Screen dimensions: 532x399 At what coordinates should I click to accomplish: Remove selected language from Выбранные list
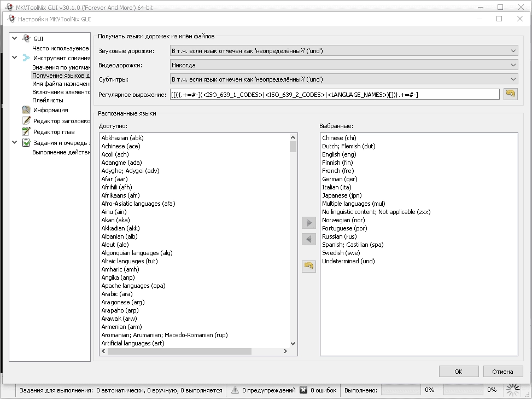[x=309, y=239]
